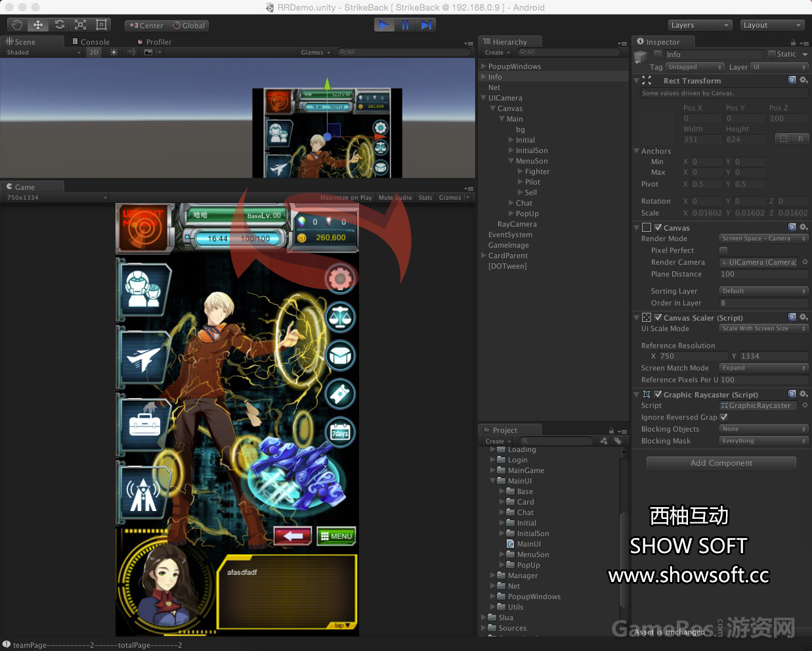
Task: Click the red gear settings icon in game
Action: tap(340, 279)
